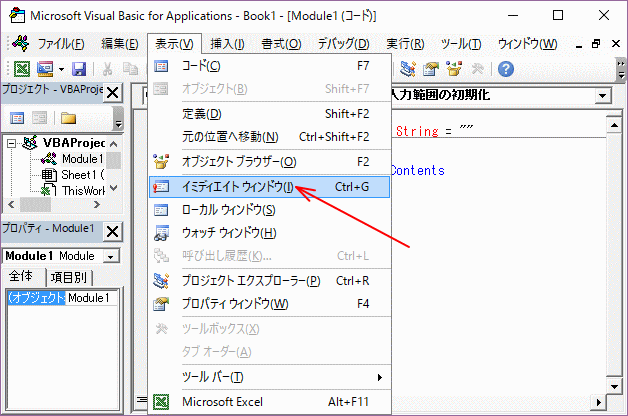Expand ツール バー(T) submenu
628x416 pixels.
(x=269, y=377)
